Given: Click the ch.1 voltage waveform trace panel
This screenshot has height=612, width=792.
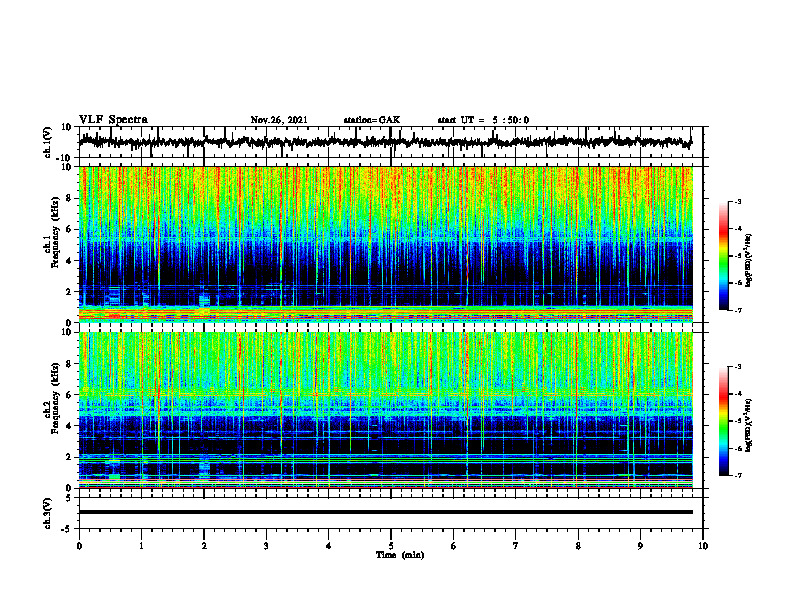Looking at the screenshot, I should [x=390, y=142].
